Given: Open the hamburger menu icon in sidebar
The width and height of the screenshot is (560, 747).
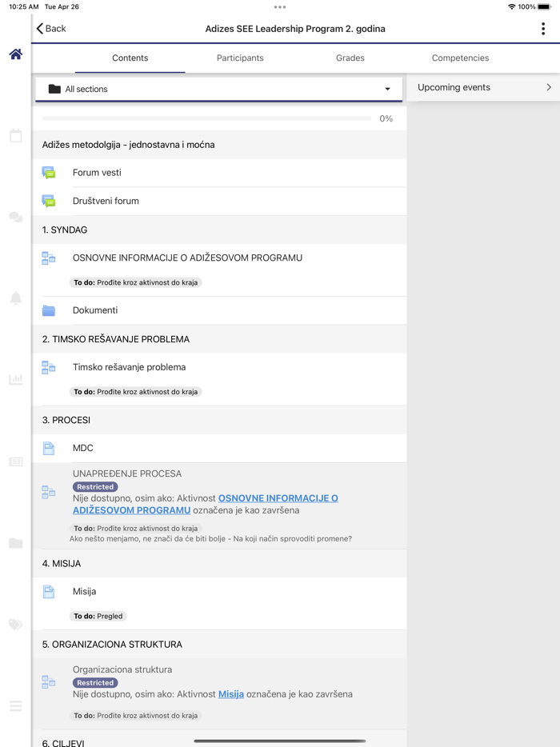Looking at the screenshot, I should 16,706.
